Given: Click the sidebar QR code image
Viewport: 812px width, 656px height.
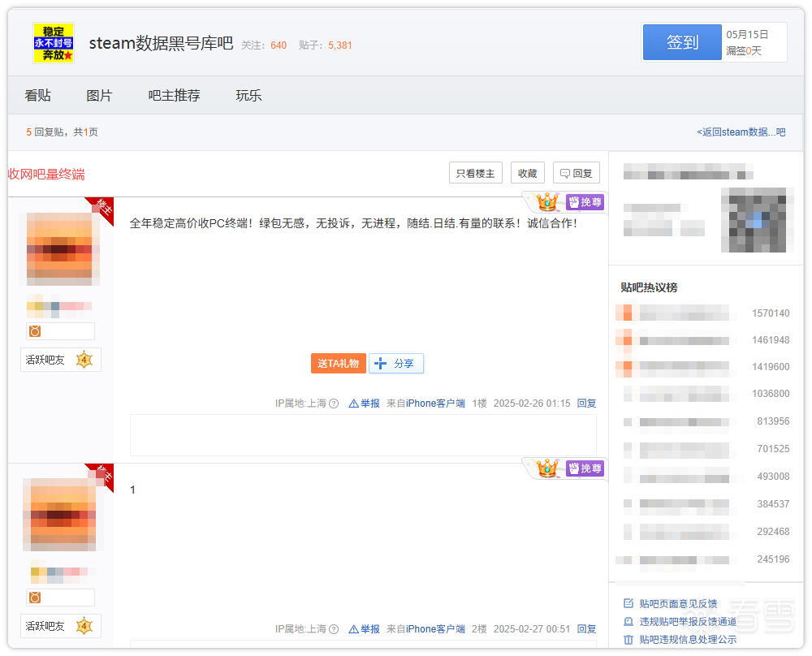Looking at the screenshot, I should tap(757, 220).
